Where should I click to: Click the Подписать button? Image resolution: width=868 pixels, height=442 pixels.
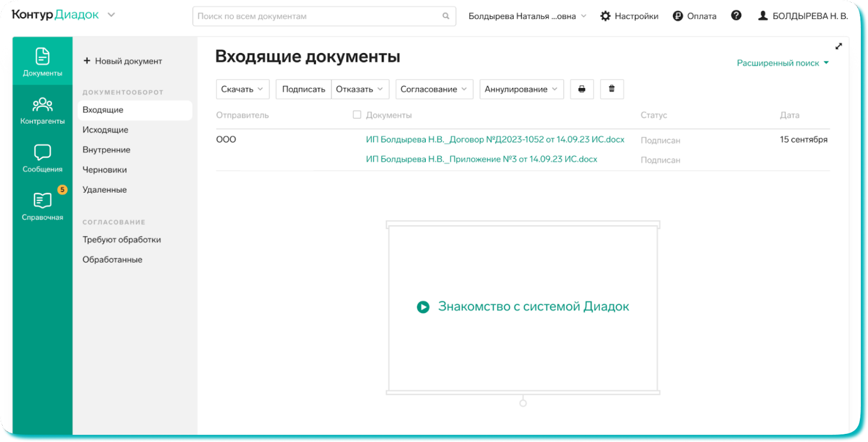pyautogui.click(x=303, y=89)
